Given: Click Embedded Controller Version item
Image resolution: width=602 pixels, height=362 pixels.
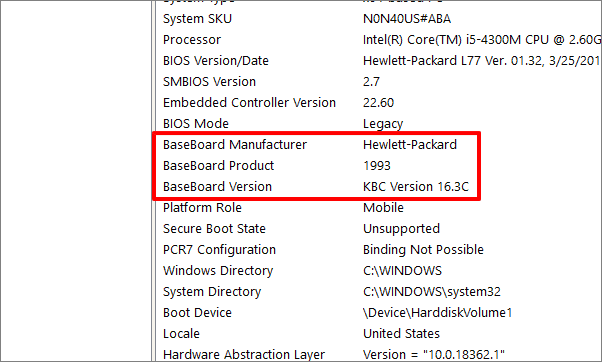Looking at the screenshot, I should [379, 103].
